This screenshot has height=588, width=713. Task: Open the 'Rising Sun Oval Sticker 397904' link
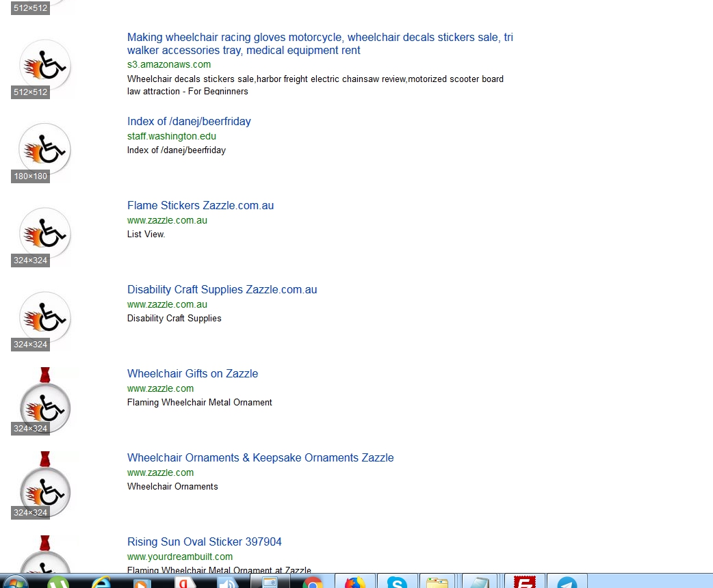click(204, 542)
